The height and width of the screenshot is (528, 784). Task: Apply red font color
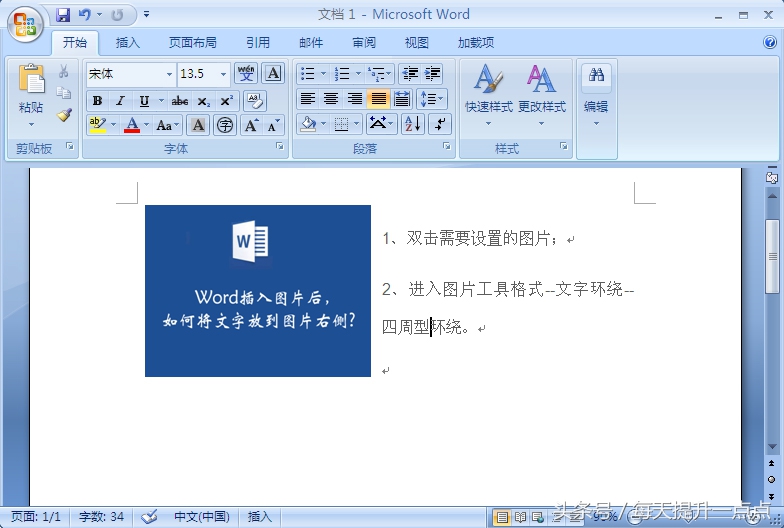click(132, 125)
